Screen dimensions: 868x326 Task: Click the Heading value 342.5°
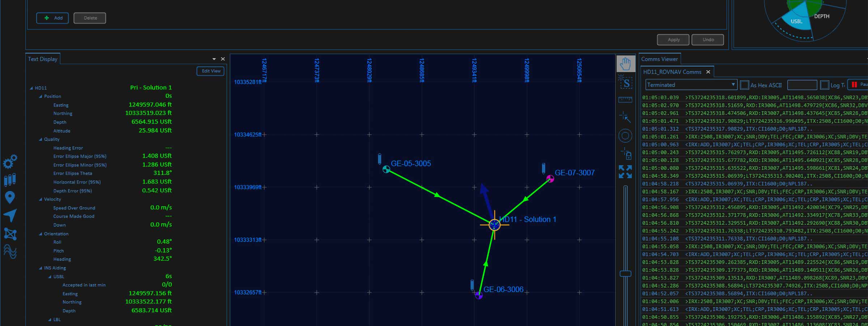point(162,259)
